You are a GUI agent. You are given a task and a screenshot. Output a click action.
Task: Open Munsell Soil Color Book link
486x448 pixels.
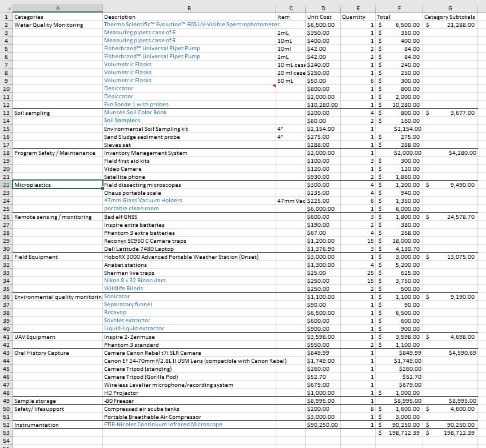pos(135,113)
